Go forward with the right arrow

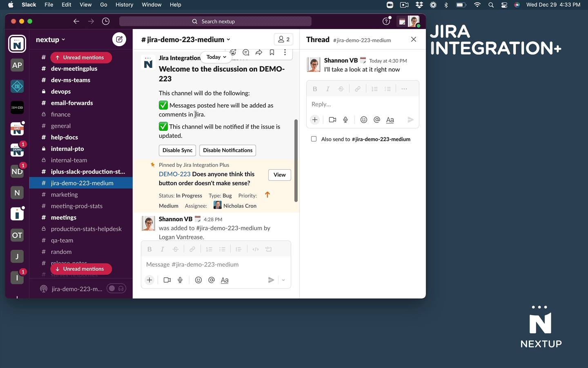click(91, 21)
